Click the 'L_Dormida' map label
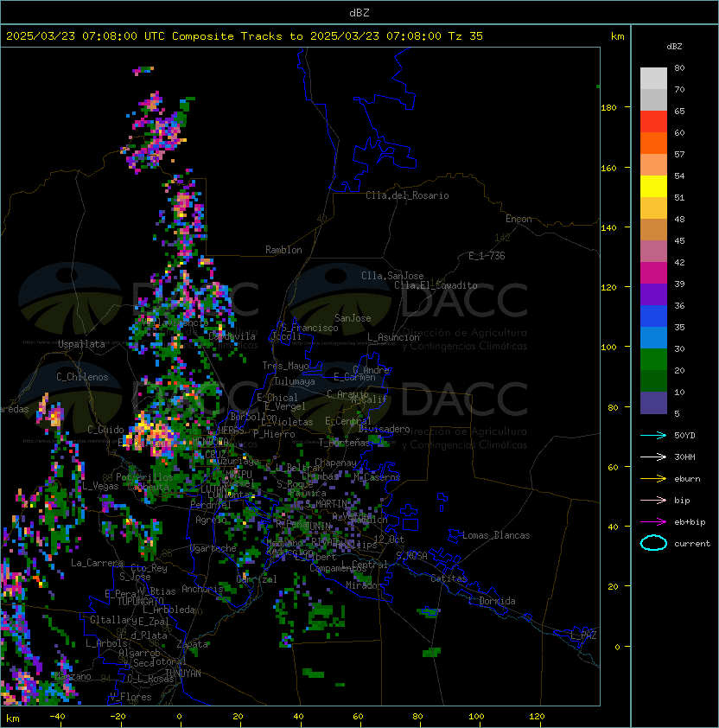The height and width of the screenshot is (728, 719). tap(492, 601)
